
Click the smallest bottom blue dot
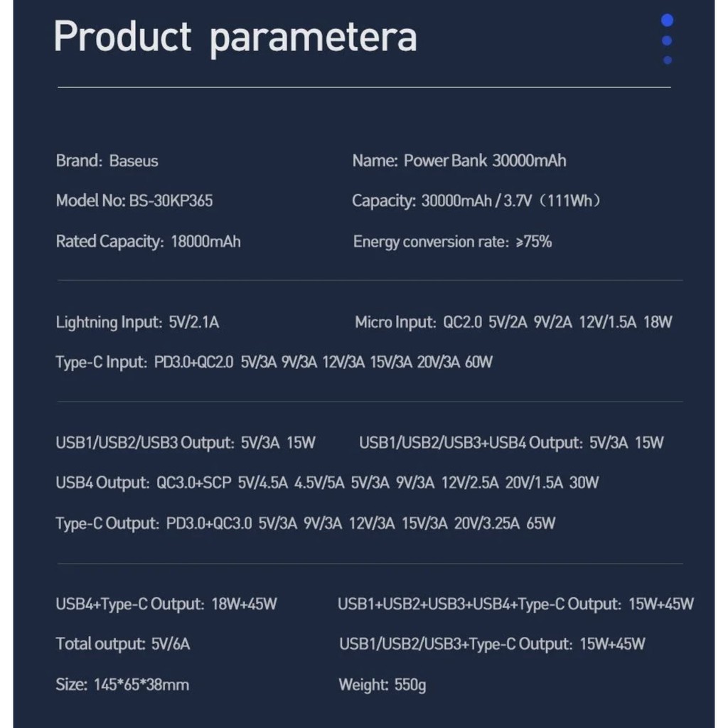(668, 60)
